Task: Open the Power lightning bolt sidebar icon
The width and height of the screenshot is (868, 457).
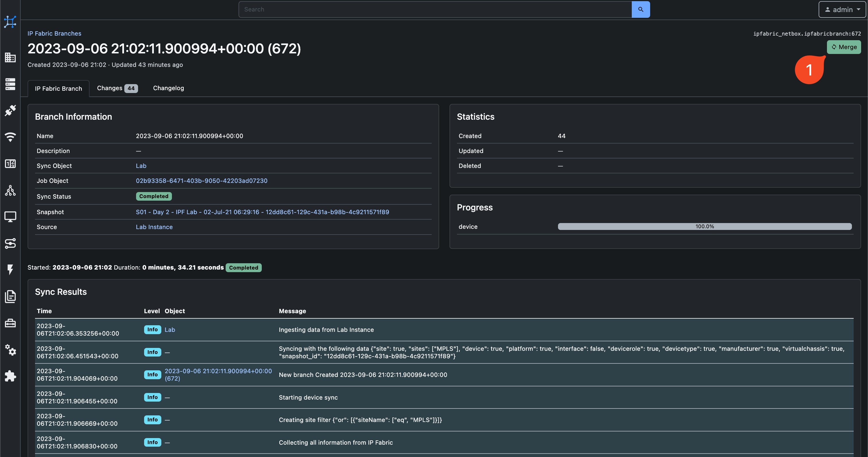Action: 10,270
